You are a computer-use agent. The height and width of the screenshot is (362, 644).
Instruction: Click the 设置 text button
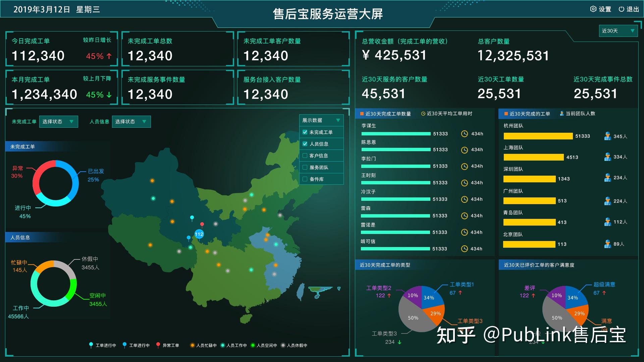pos(605,9)
